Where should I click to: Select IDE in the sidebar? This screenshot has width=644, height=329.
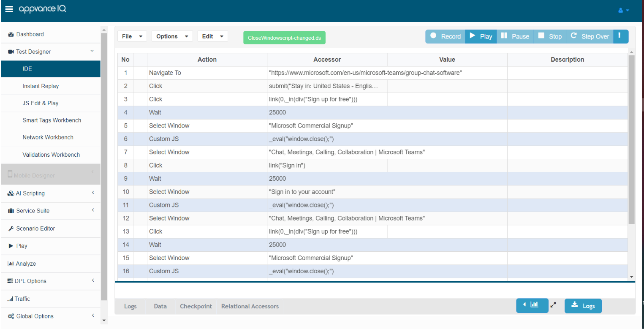point(51,69)
